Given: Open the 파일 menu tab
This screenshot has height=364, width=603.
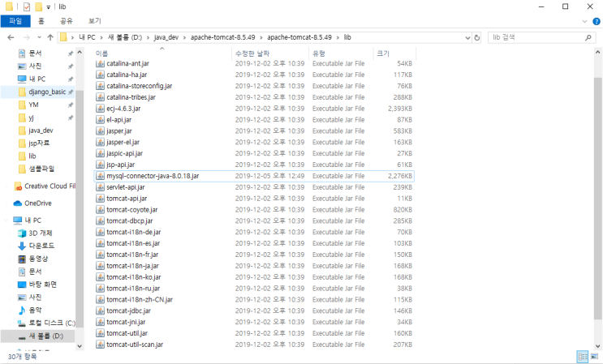Looking at the screenshot, I should (x=15, y=21).
